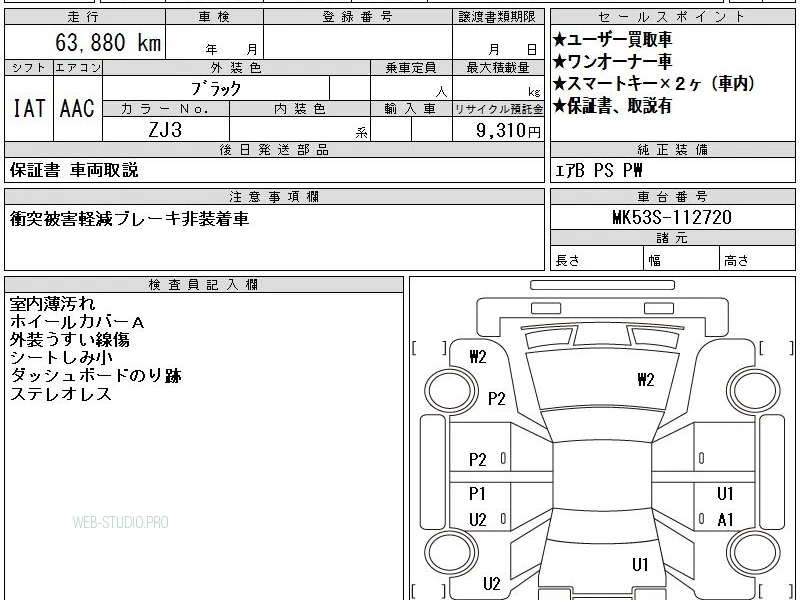Image resolution: width=800 pixels, height=600 pixels.
Task: Select the mileage value 63,880 km
Action: (x=108, y=42)
